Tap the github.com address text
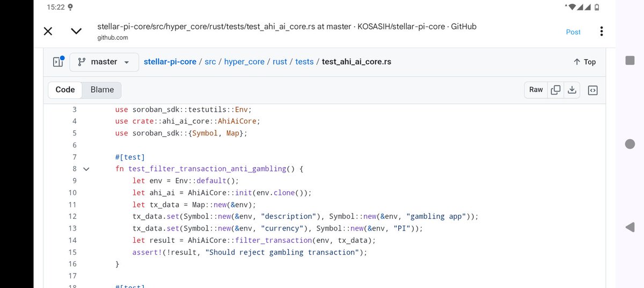The width and height of the screenshot is (644, 288). pos(113,38)
